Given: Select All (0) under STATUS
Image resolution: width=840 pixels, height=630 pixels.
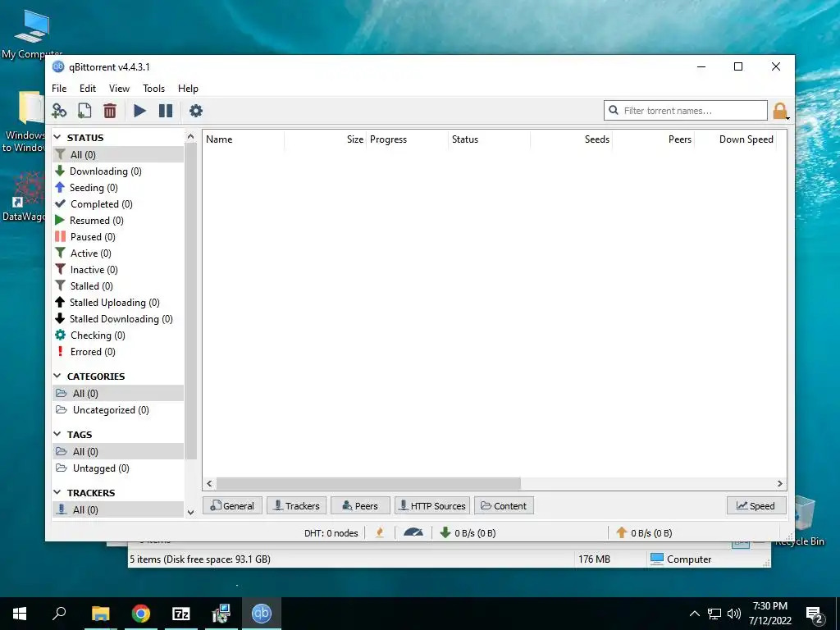Looking at the screenshot, I should 118,155.
